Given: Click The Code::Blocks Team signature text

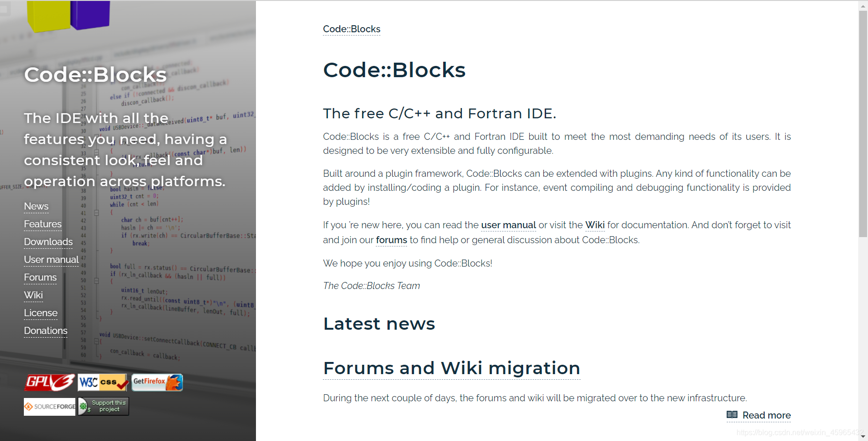Looking at the screenshot, I should pyautogui.click(x=372, y=286).
